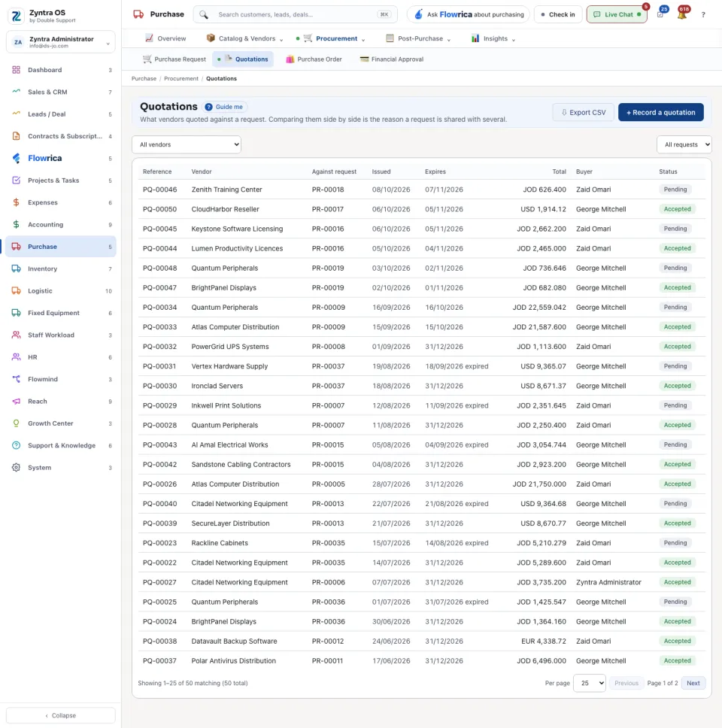Click the Inventory truck icon
722x728 pixels.
tap(17, 268)
